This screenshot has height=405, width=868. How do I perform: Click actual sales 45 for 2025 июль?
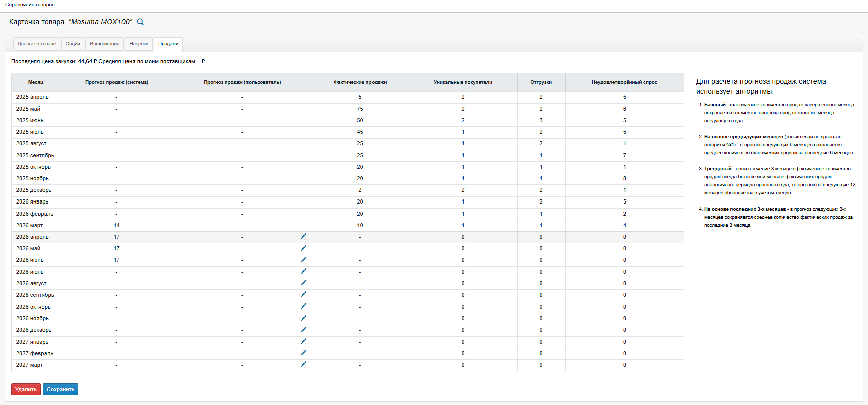point(360,132)
